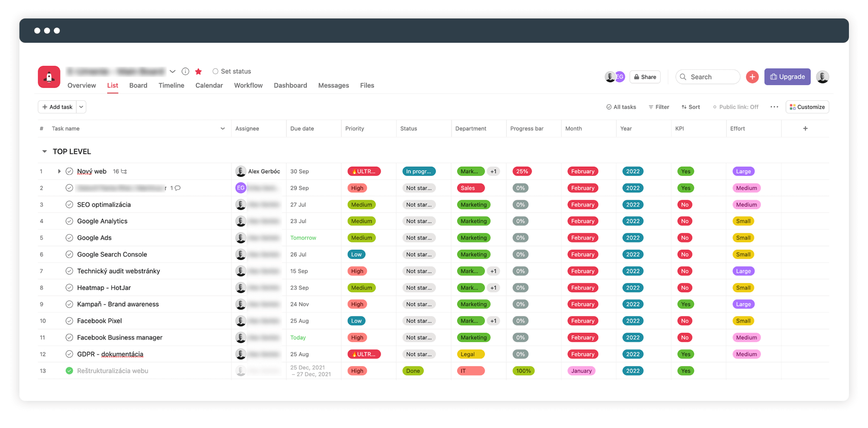Open dropdown arrow next to Add task

81,107
